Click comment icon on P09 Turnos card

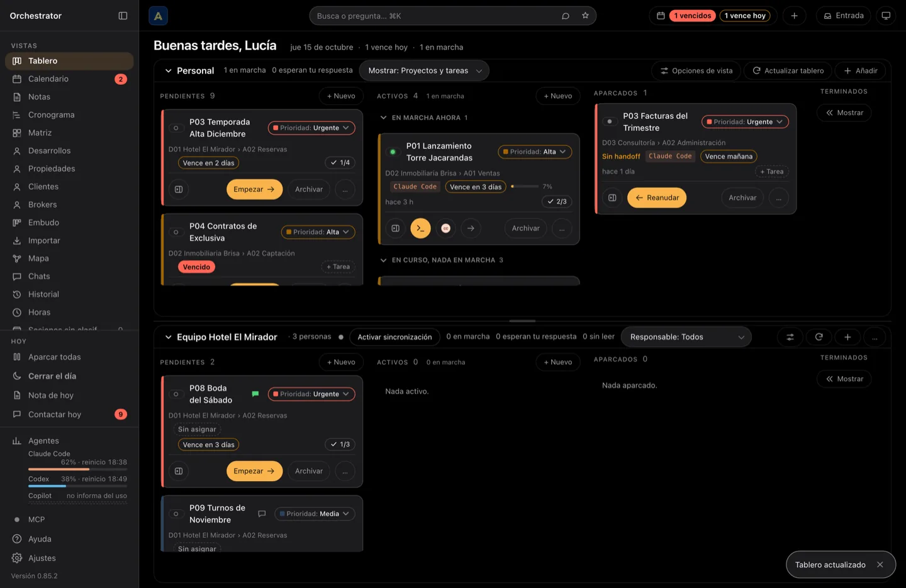pos(262,514)
